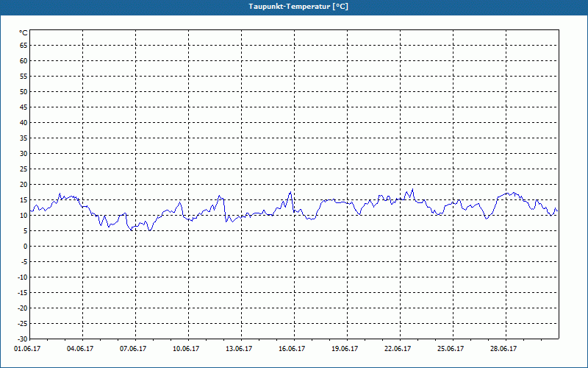Click the 20 y-axis label

point(24,185)
